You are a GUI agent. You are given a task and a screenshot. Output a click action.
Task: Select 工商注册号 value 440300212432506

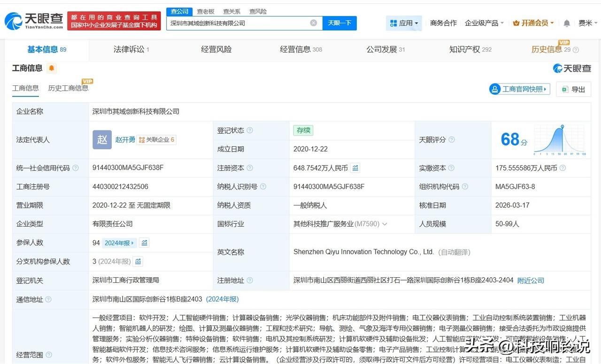pyautogui.click(x=120, y=187)
